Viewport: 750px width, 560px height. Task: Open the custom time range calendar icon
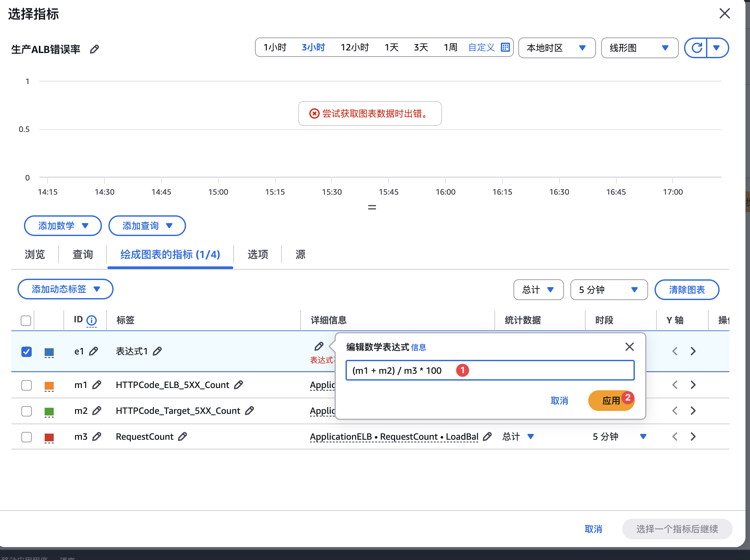pyautogui.click(x=505, y=47)
